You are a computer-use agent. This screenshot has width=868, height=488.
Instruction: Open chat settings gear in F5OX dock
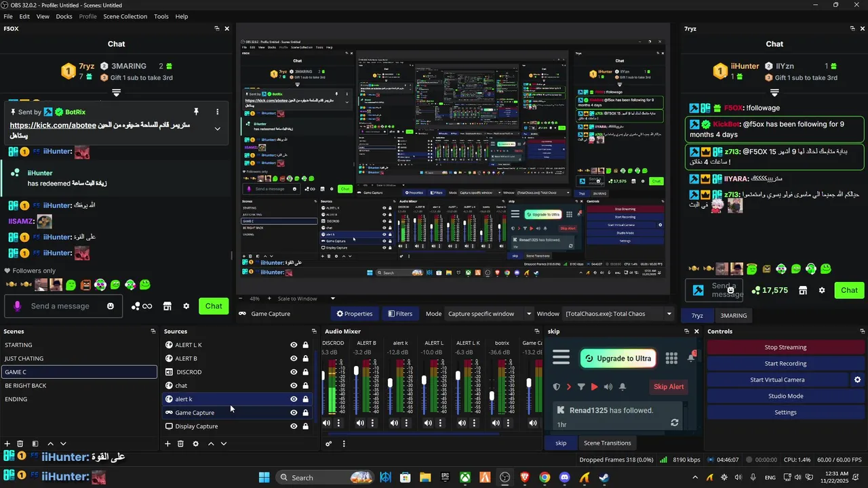point(186,306)
